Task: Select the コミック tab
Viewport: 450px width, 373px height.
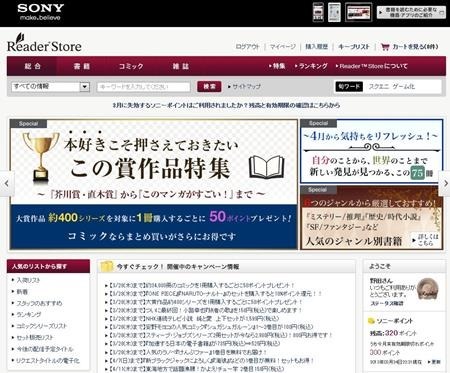Action: (x=131, y=66)
